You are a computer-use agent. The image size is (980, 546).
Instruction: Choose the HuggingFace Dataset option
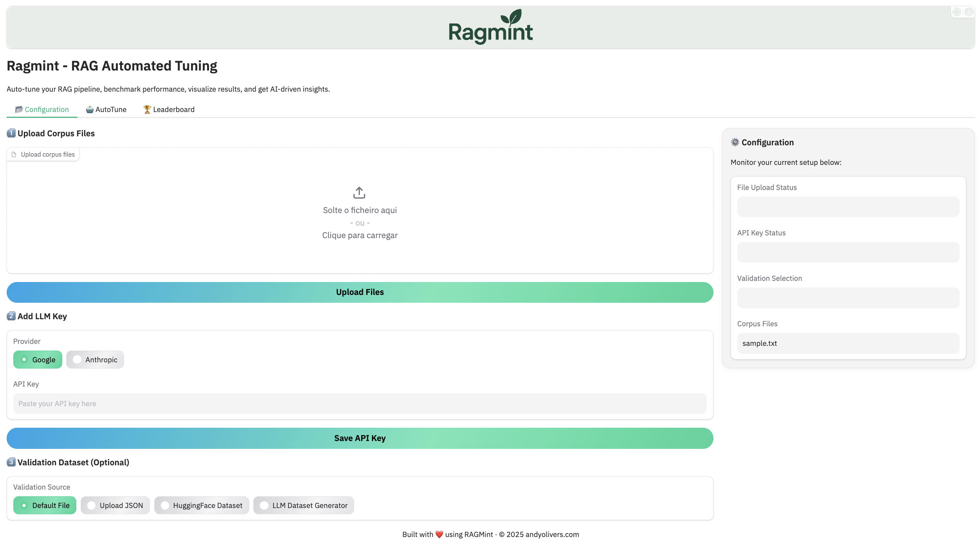(x=202, y=505)
